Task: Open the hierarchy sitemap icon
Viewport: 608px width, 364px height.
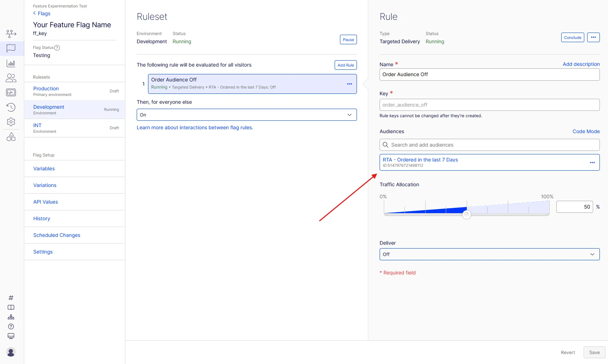Action: pos(11,317)
